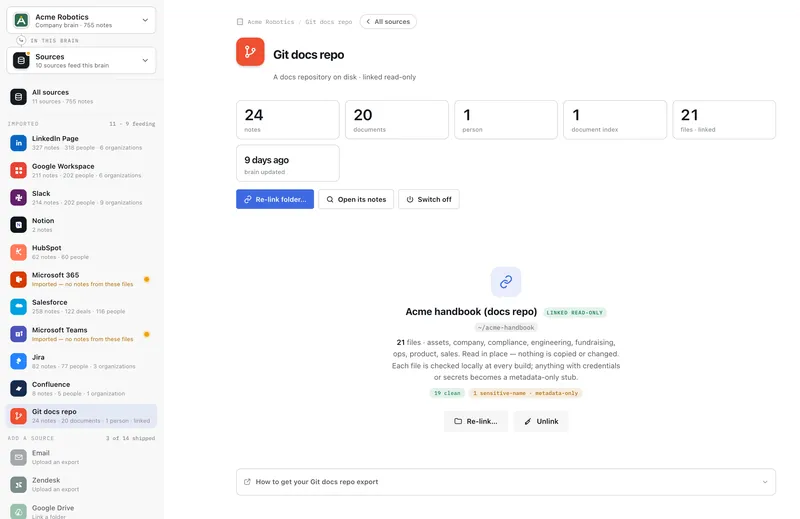Click the Re-link folder... button
The image size is (800, 519).
pos(275,200)
